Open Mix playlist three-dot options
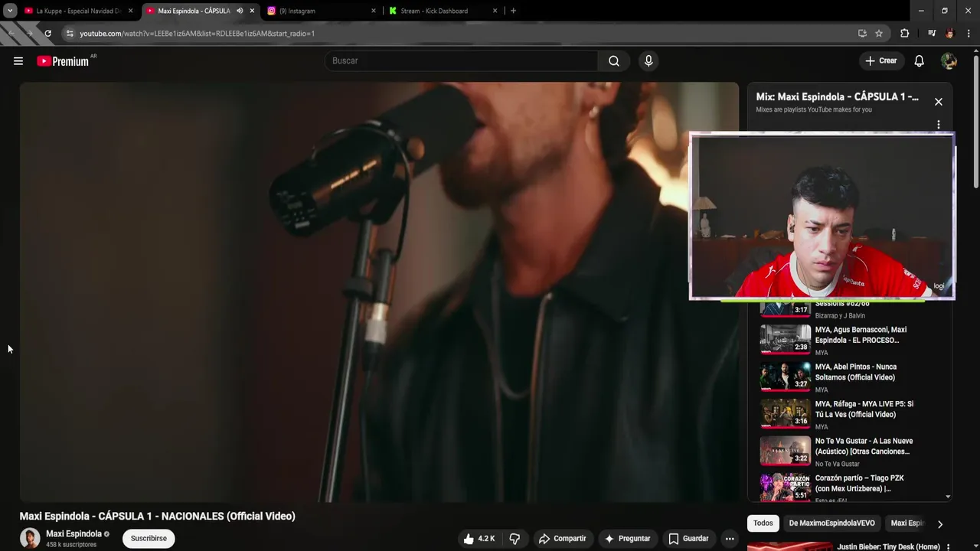 pos(939,125)
